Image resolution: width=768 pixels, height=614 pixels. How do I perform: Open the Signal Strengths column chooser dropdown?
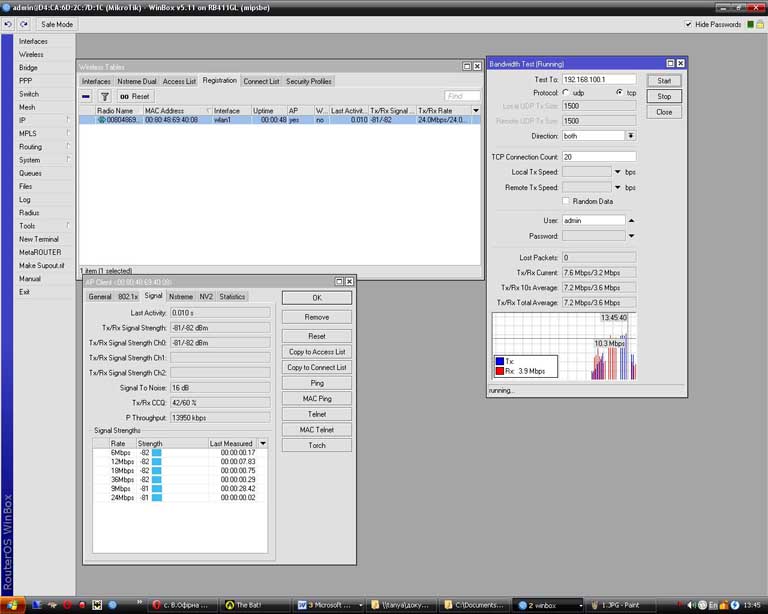pyautogui.click(x=263, y=443)
